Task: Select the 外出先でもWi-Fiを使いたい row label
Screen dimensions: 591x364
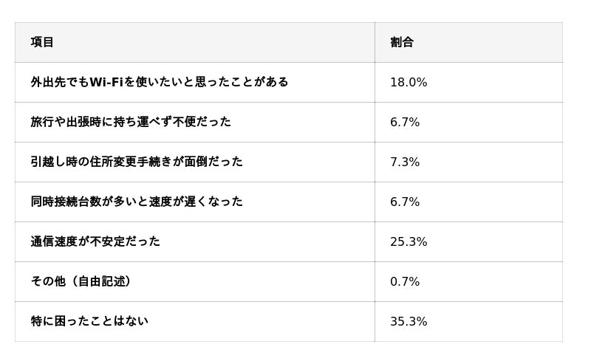Action: (159, 82)
